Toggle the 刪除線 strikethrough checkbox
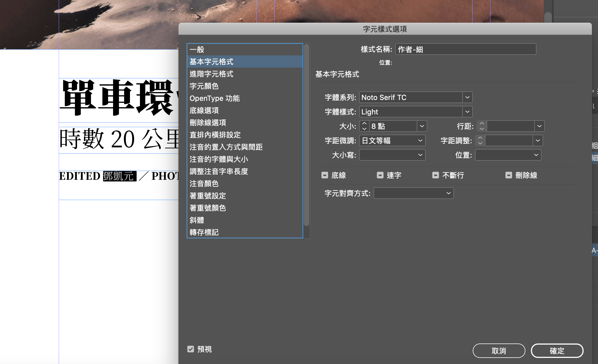 [509, 175]
